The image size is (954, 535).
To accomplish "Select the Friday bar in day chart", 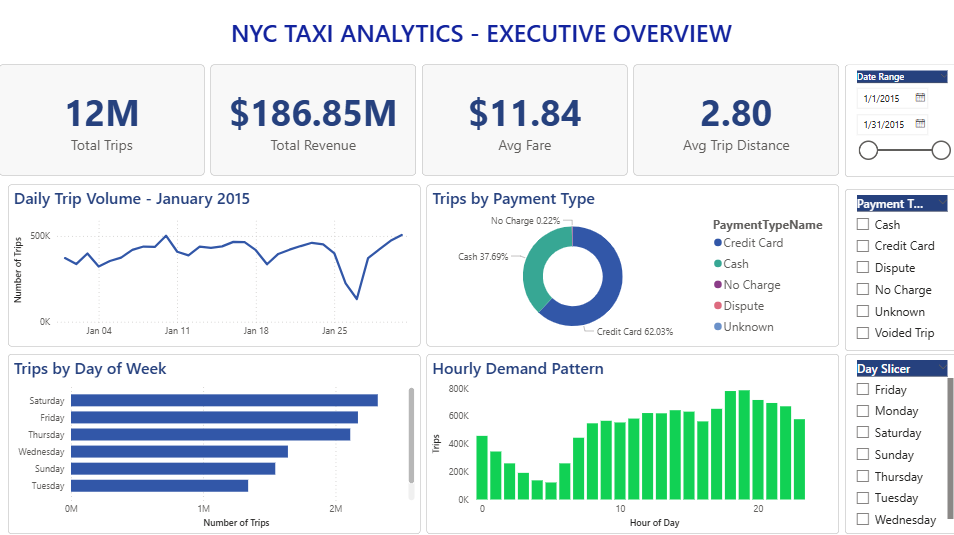I will pyautogui.click(x=214, y=418).
